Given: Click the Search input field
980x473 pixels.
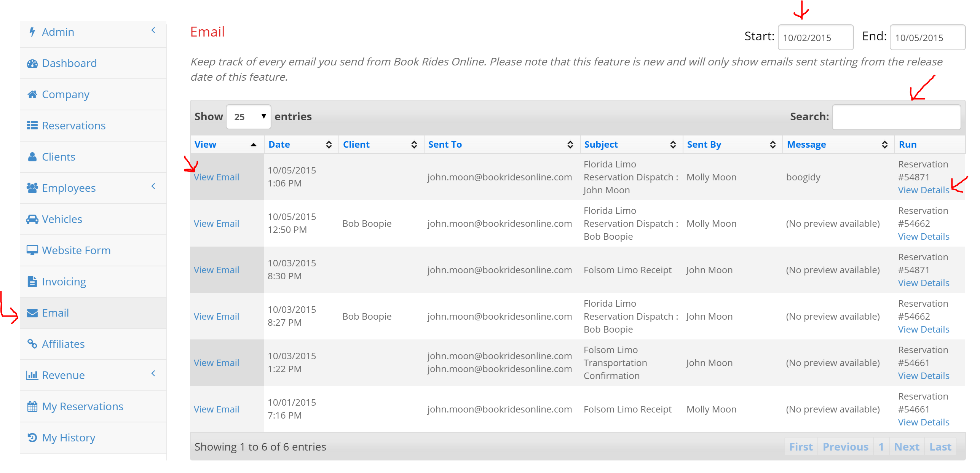Looking at the screenshot, I should click(896, 117).
